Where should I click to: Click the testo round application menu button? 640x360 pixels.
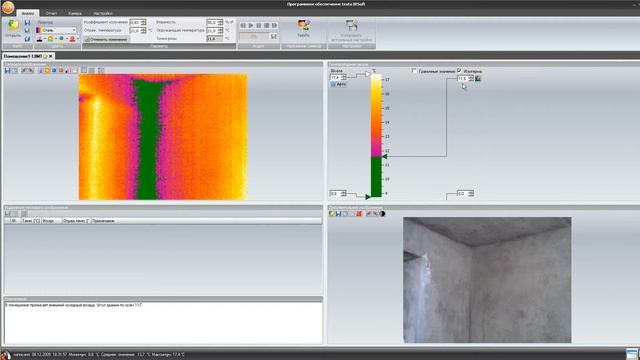8,7
